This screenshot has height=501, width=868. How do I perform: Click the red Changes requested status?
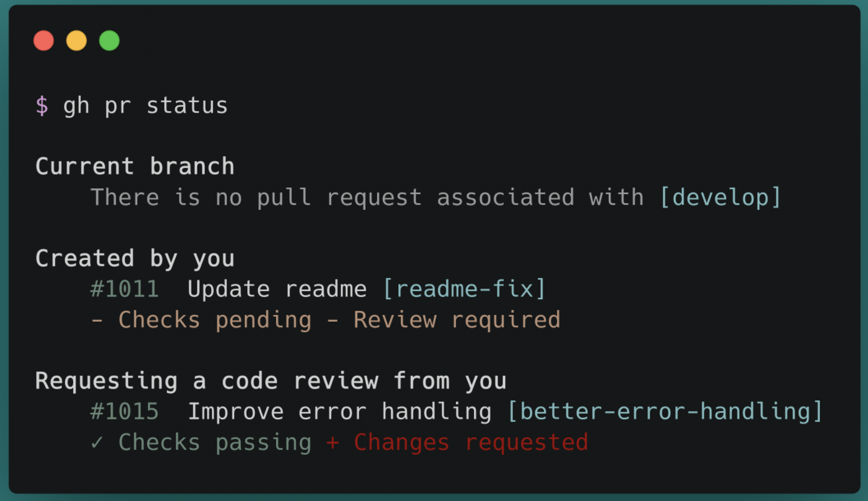pos(471,443)
